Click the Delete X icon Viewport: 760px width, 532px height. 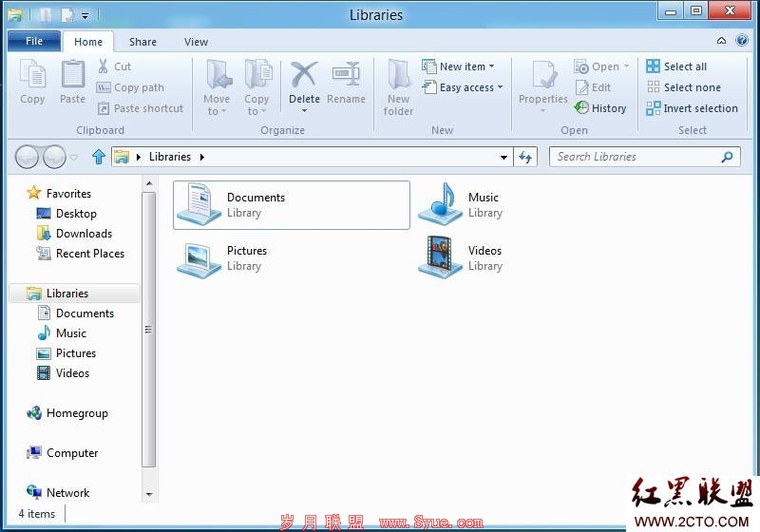304,75
